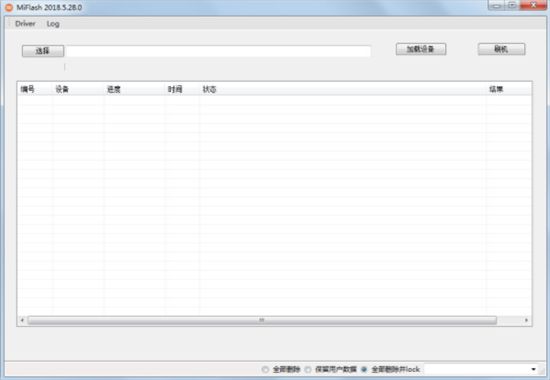Click the scrollbar left arrow
The height and width of the screenshot is (380, 550).
[x=22, y=320]
